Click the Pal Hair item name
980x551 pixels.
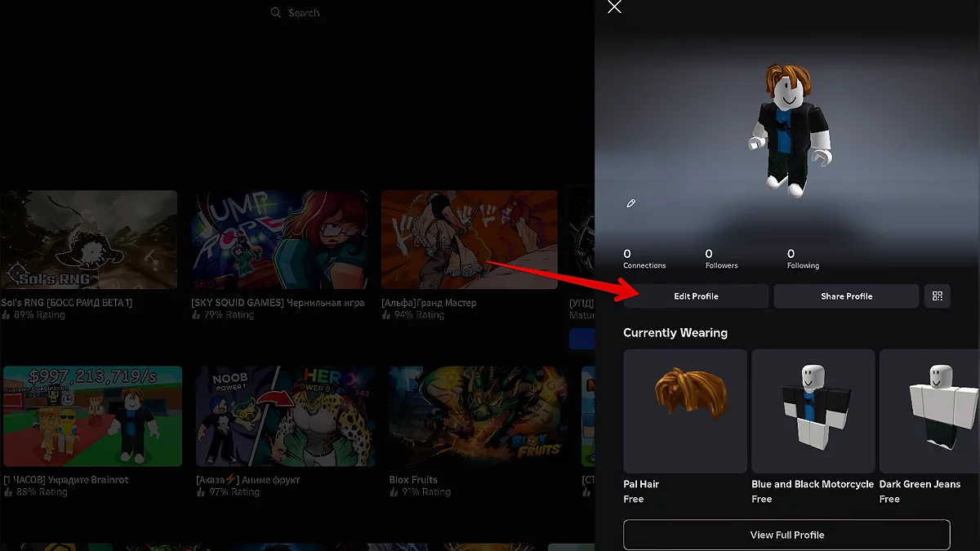pyautogui.click(x=641, y=484)
